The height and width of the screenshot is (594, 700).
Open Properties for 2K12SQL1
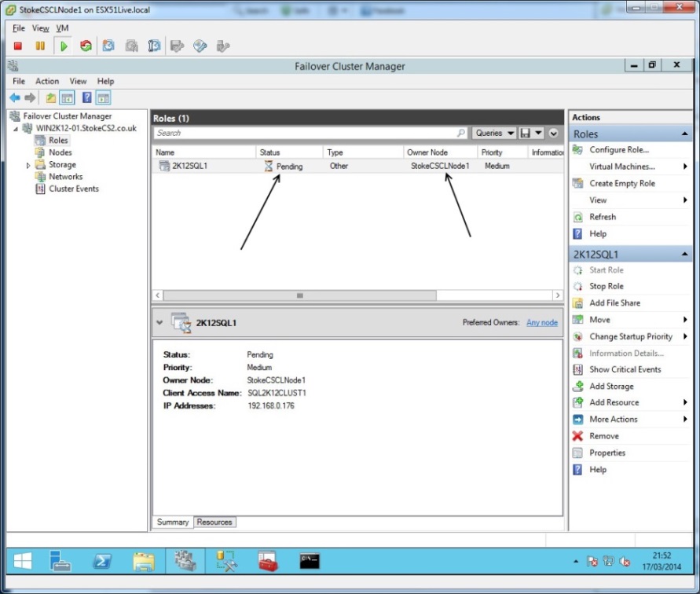point(607,453)
